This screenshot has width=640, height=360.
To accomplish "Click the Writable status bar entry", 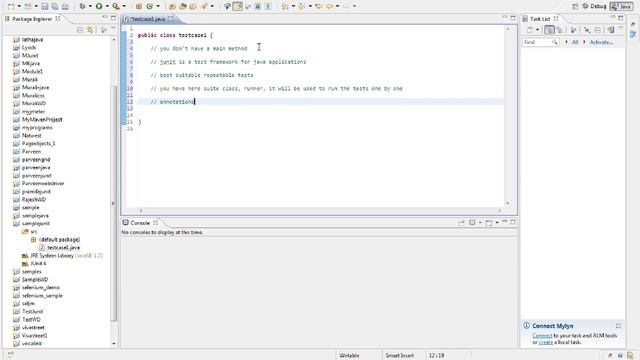I will [x=349, y=356].
